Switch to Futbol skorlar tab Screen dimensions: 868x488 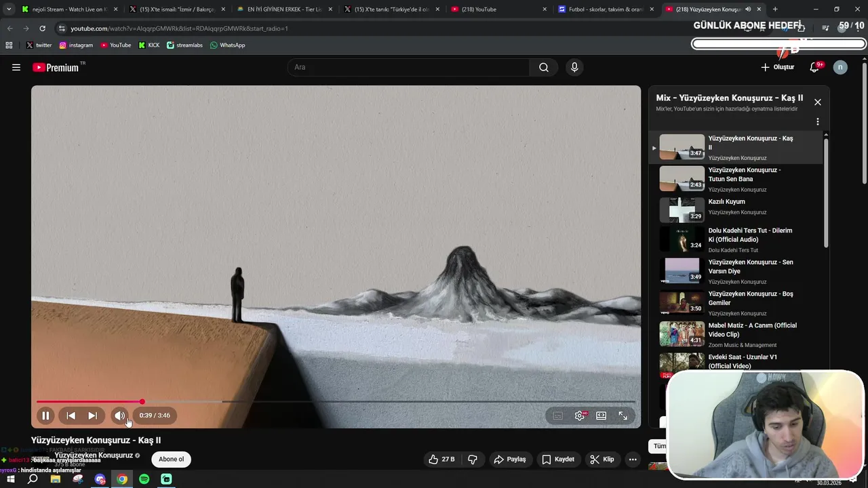click(606, 9)
